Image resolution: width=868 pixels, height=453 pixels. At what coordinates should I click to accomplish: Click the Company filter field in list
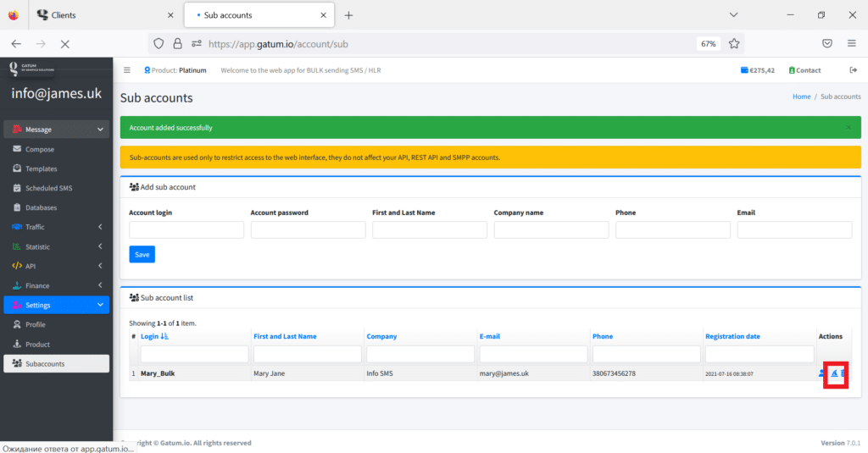420,354
